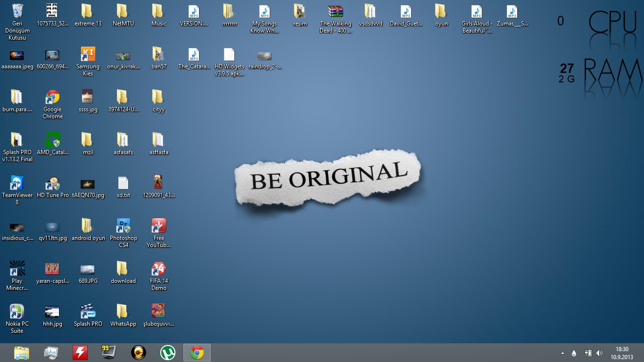Open uTorrent from the taskbar
The width and height of the screenshot is (644, 362).
click(x=167, y=353)
